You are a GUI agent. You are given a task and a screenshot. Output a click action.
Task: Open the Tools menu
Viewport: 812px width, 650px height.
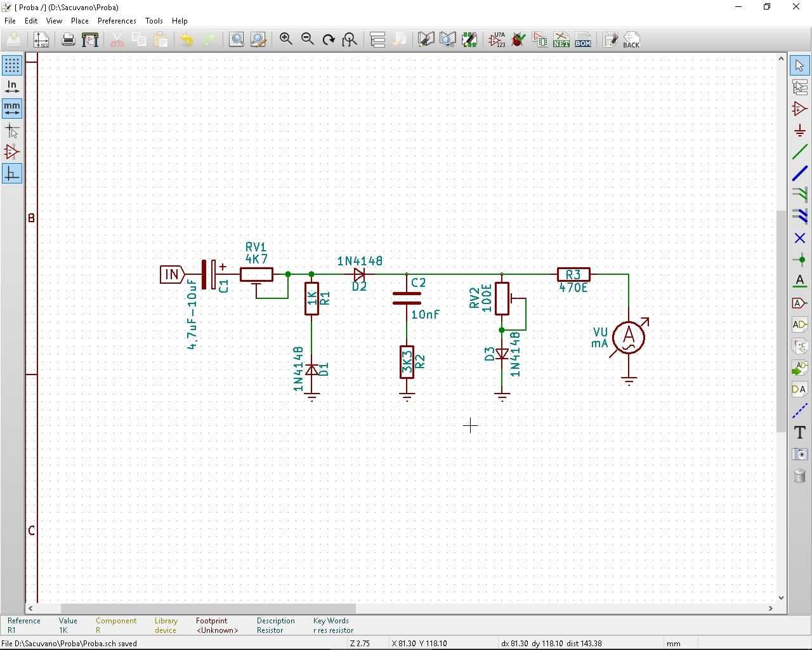[154, 21]
